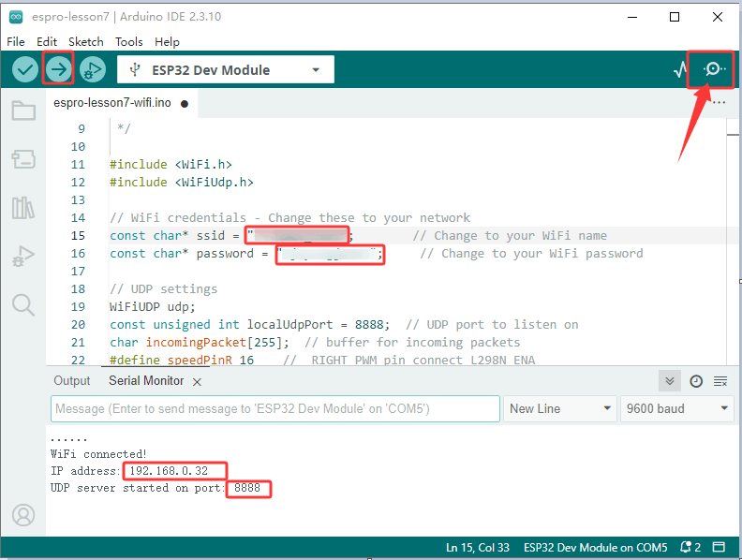742x560 pixels.
Task: Click the password declaration on line 16
Action: point(246,254)
